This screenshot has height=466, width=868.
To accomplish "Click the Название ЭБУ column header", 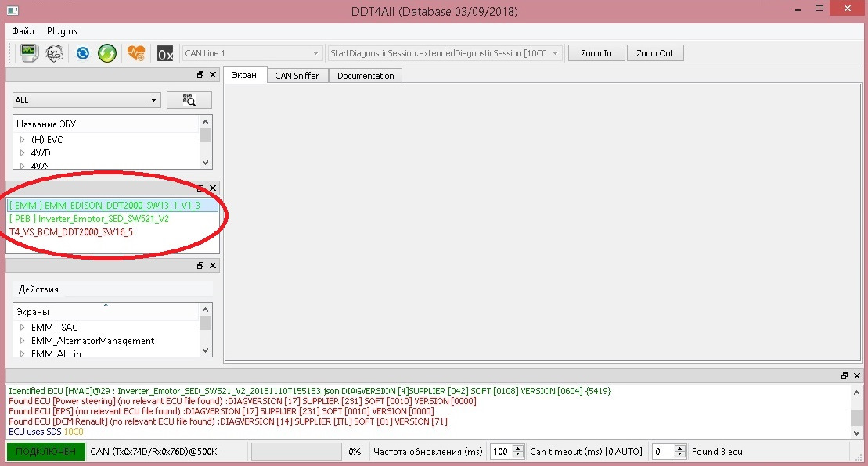I will pyautogui.click(x=106, y=124).
